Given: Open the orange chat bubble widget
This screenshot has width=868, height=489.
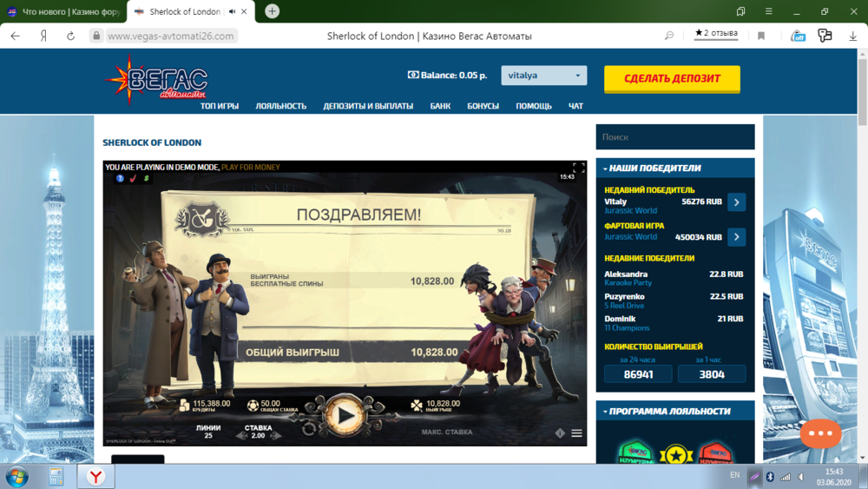Looking at the screenshot, I should point(820,433).
